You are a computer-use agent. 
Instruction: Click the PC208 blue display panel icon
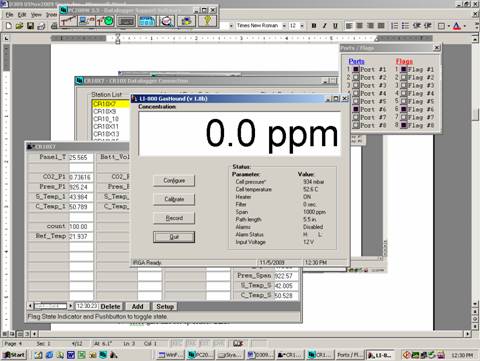click(x=147, y=21)
